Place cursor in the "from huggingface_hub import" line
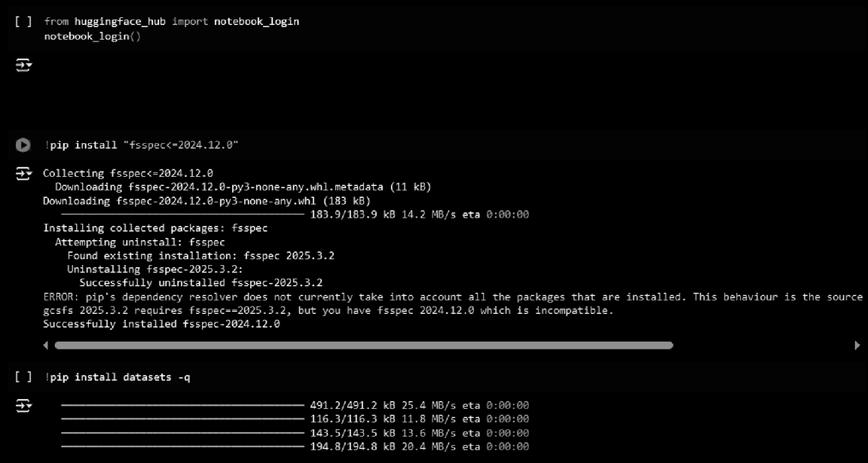 pyautogui.click(x=172, y=21)
